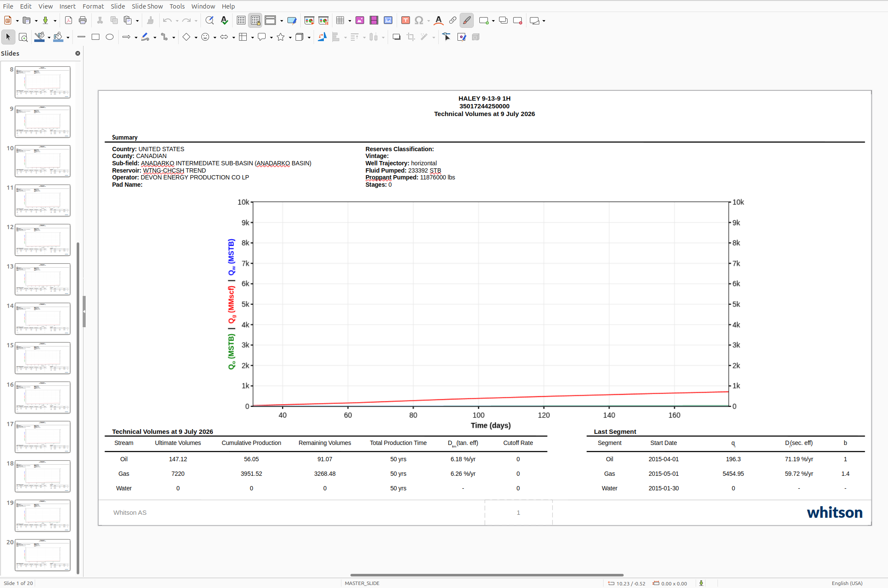Click the Paste icon

(128, 21)
